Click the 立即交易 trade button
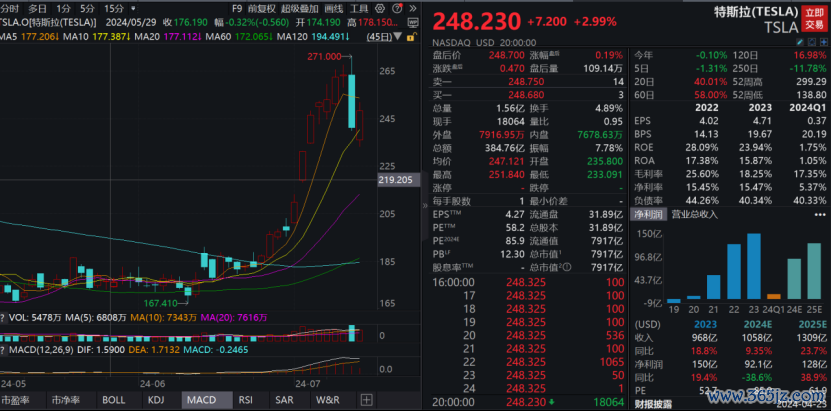Image resolution: width=831 pixels, height=411 pixels. pos(815,17)
